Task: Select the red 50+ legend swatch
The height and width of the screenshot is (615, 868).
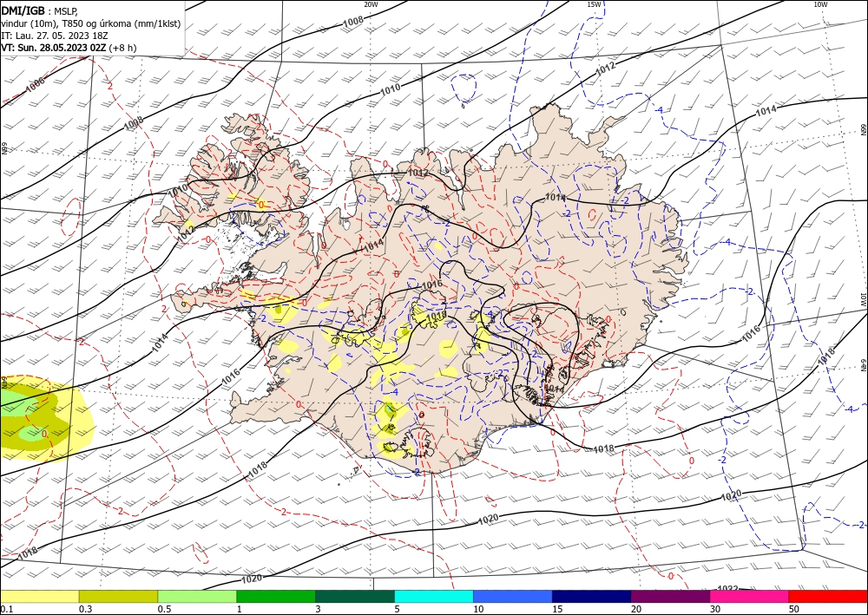Action: (x=828, y=597)
